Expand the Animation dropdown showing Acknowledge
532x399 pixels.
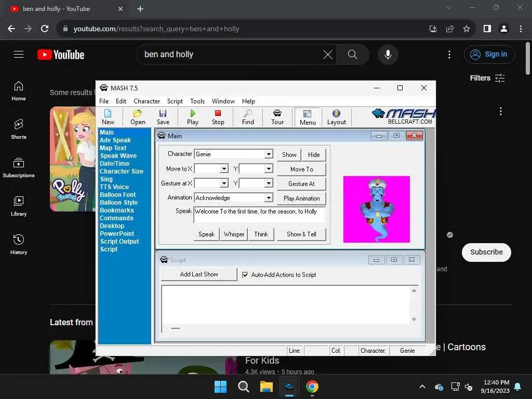pos(269,197)
